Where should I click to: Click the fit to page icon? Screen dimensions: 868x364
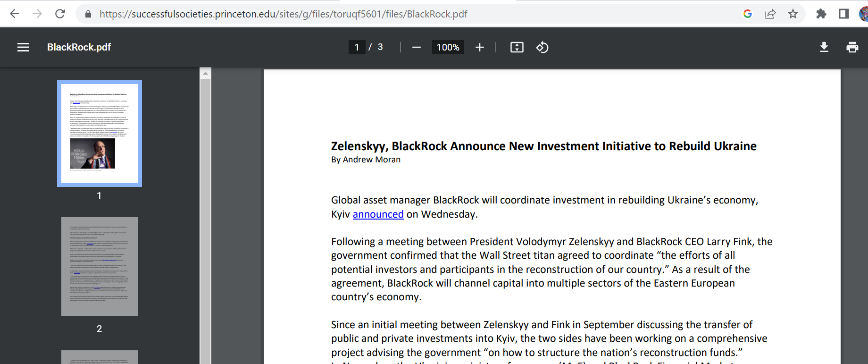517,47
